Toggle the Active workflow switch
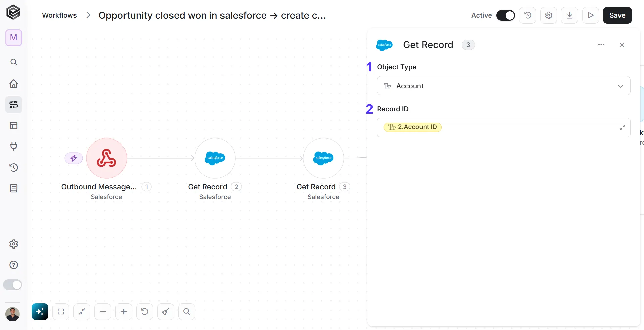Viewport: 644px width, 330px height. (506, 15)
